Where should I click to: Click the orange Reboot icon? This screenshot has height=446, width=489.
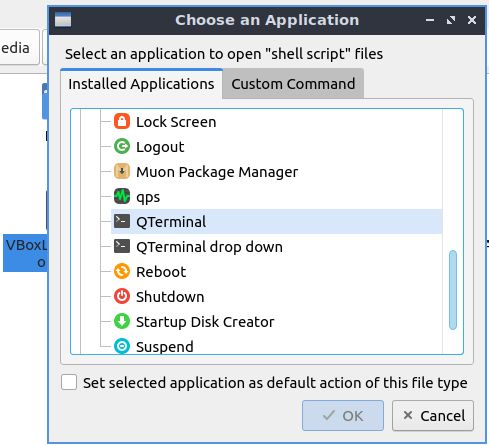point(122,272)
